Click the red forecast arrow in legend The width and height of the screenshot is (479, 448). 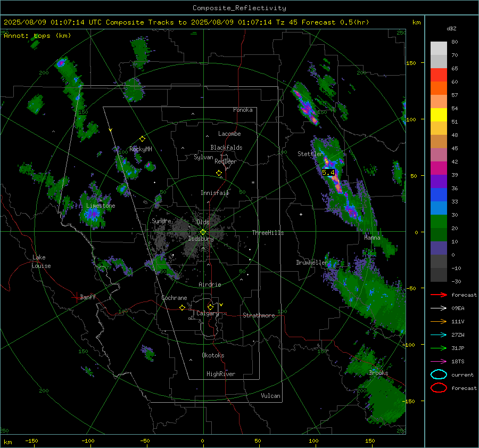pos(439,295)
